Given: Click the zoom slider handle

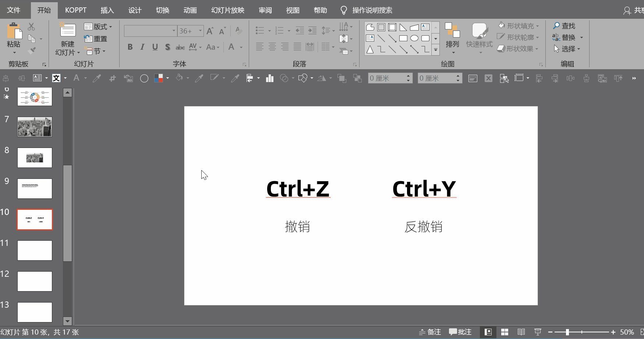Looking at the screenshot, I should (x=567, y=332).
